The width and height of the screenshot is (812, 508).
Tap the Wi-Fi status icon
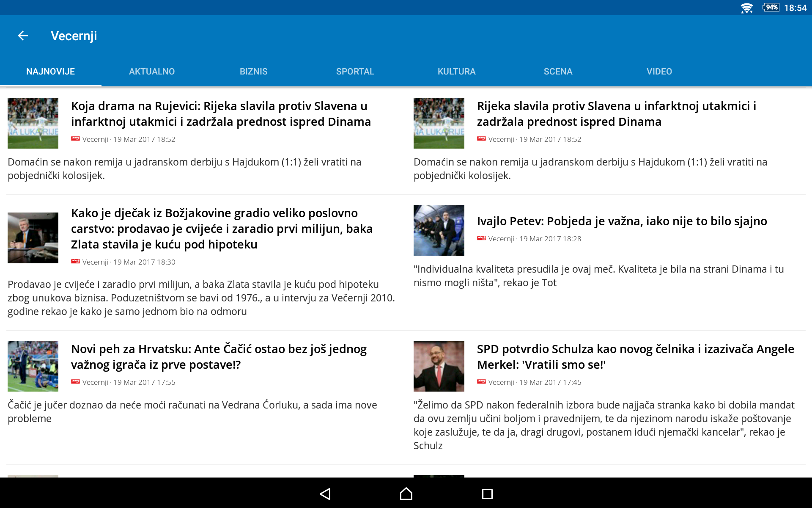pos(746,8)
